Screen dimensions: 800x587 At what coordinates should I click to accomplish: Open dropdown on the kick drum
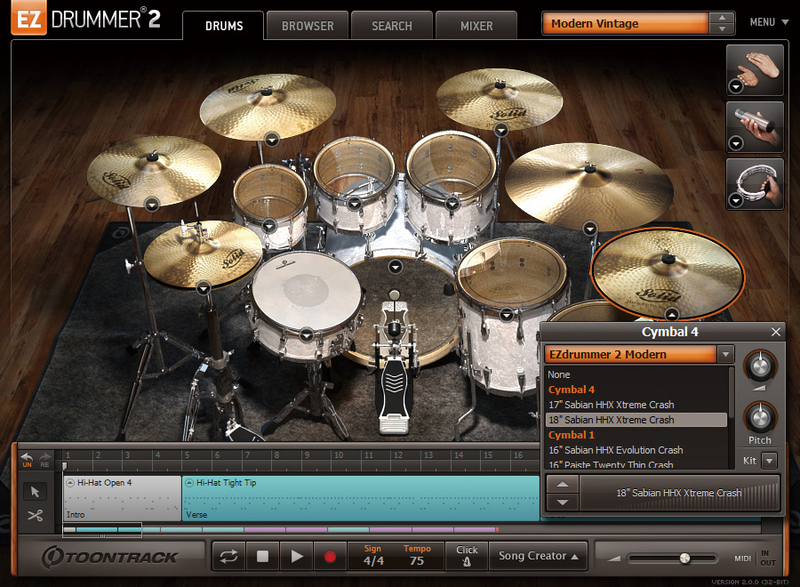point(395,266)
